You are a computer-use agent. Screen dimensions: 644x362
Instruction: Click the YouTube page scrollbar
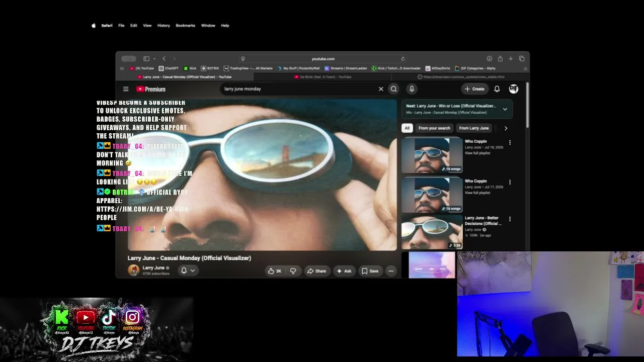click(527, 106)
